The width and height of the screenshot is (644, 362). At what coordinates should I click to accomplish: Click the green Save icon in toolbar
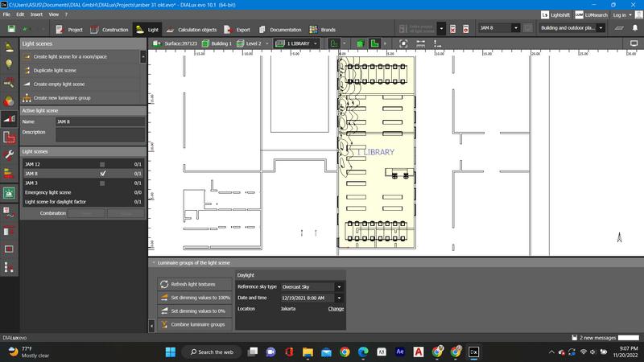(x=11, y=29)
